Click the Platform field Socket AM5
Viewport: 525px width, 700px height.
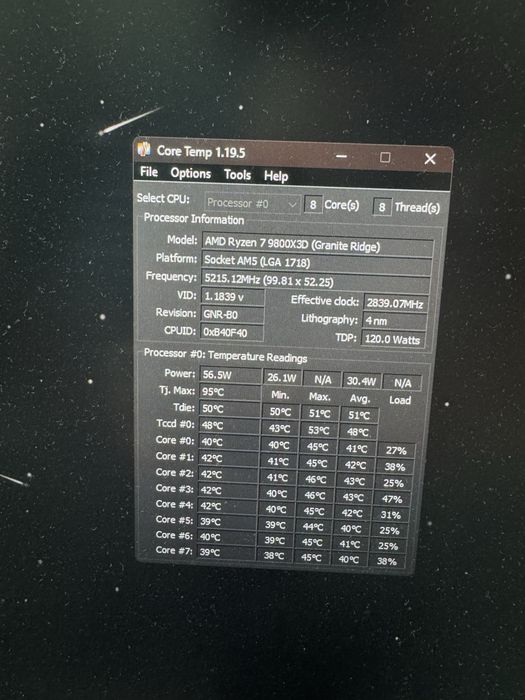(317, 263)
